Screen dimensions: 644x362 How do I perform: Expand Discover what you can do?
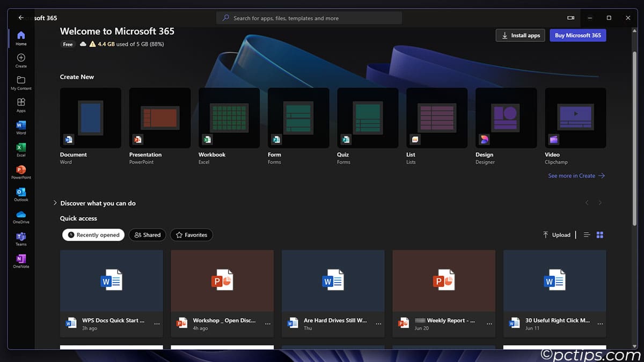tap(55, 203)
